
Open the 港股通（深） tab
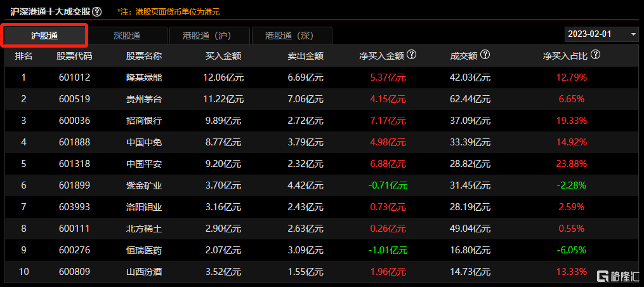(292, 36)
